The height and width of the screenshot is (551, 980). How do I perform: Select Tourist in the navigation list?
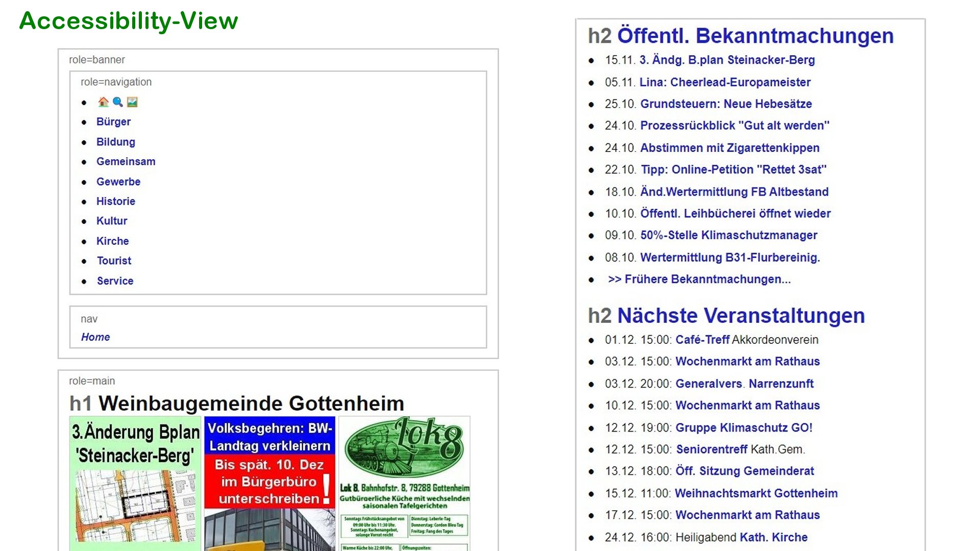click(x=114, y=261)
